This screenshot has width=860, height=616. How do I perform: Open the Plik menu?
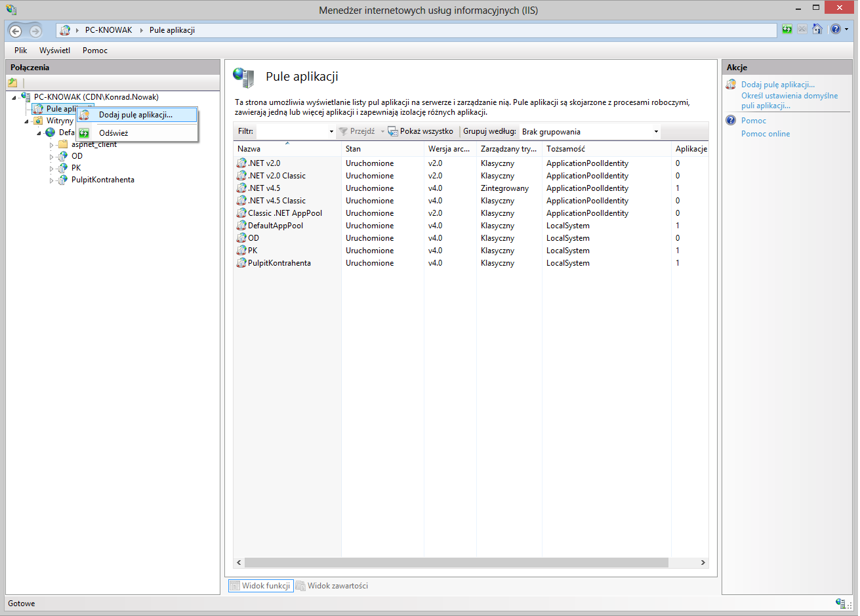[21, 51]
